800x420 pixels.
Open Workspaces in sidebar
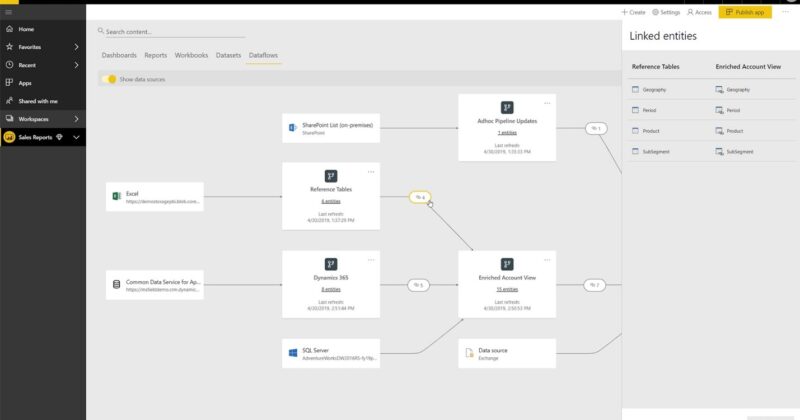(x=34, y=119)
